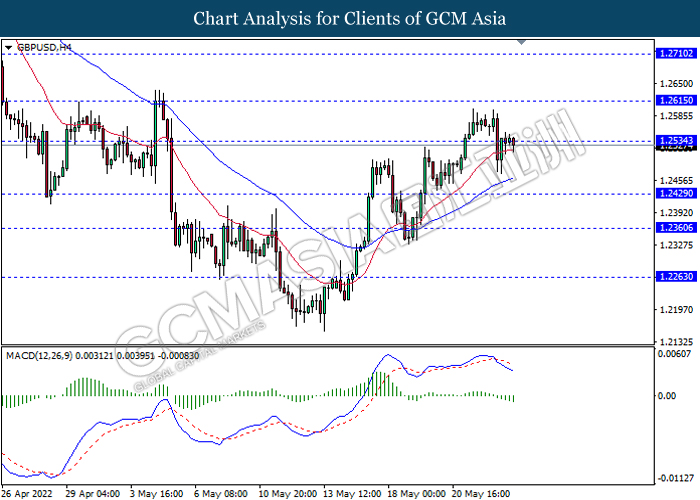Click the 1.21325 price axis value
The width and height of the screenshot is (700, 500).
676,342
